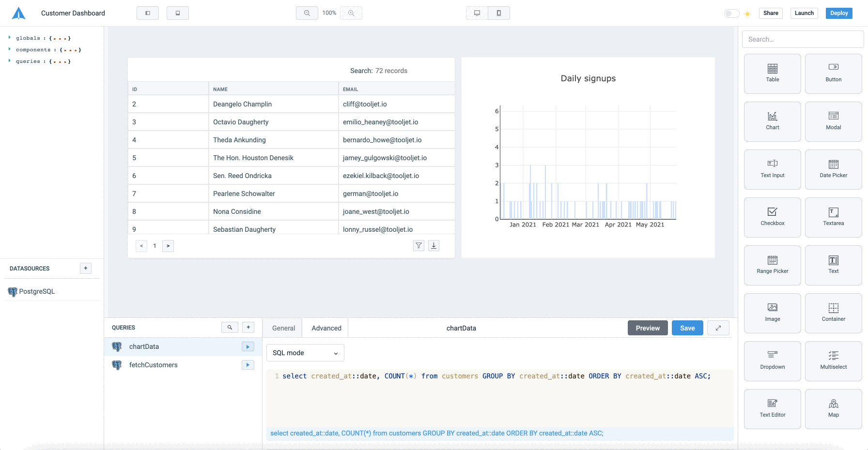Switch to mobile layout view icon
The width and height of the screenshot is (868, 450).
498,13
